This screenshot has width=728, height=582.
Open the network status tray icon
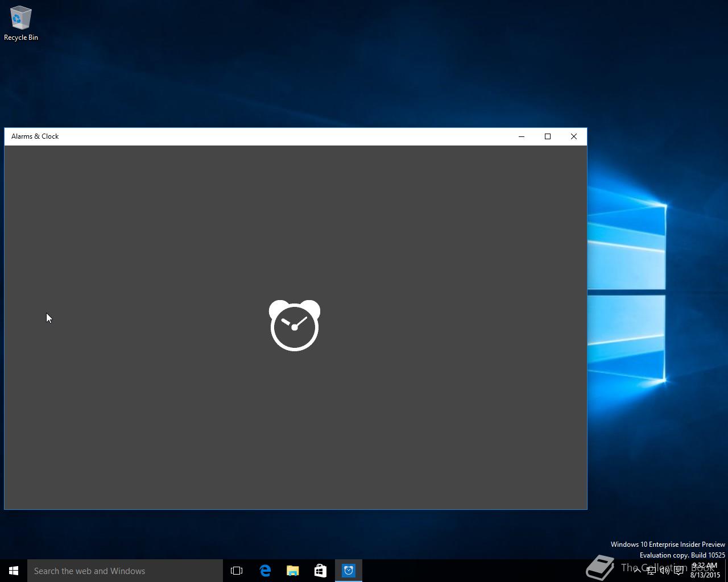651,571
